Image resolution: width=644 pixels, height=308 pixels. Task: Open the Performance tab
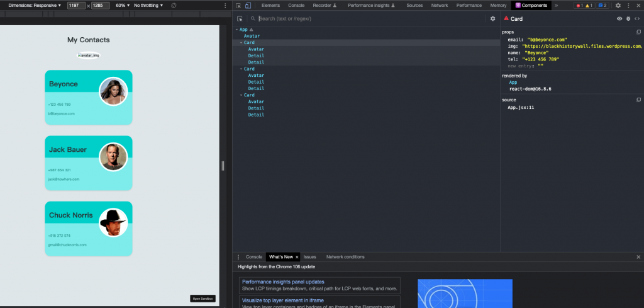[469, 5]
